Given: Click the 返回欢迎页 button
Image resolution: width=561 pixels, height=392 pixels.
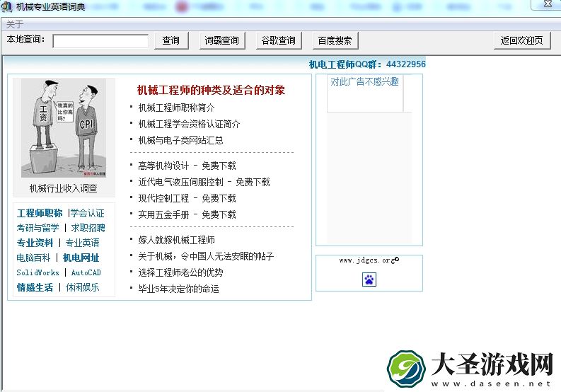Looking at the screenshot, I should click(521, 40).
